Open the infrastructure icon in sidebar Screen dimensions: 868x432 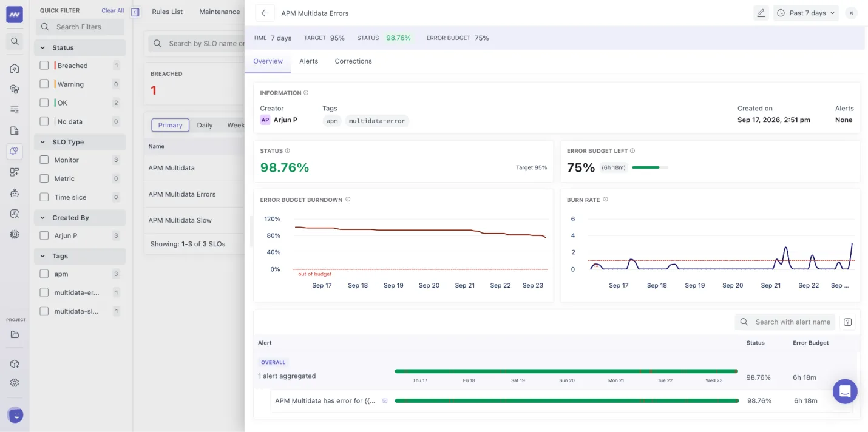pos(15,89)
